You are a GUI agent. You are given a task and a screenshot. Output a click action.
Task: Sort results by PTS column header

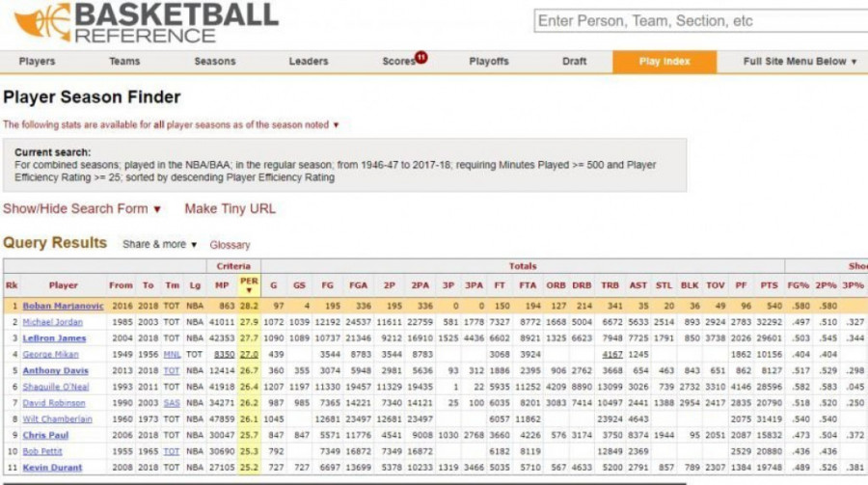point(769,285)
